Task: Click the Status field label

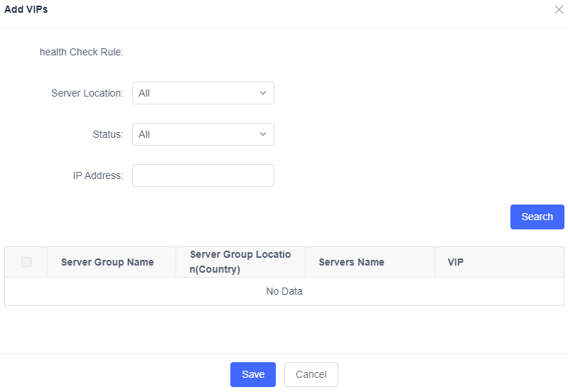Action: coord(108,134)
